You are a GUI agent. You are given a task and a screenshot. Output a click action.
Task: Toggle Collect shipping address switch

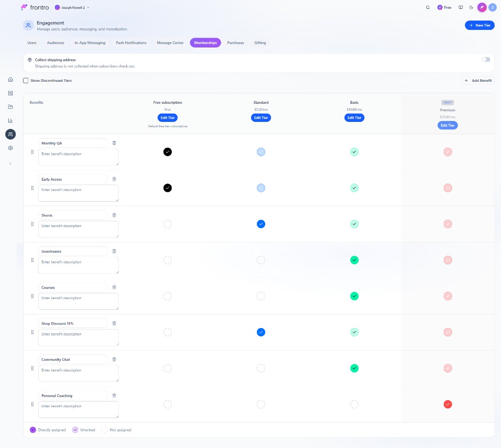[485, 60]
